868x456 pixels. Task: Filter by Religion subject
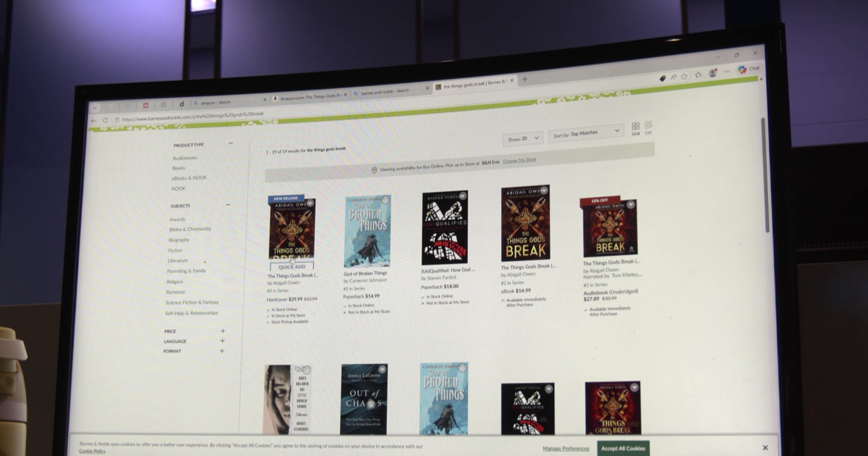coord(174,282)
